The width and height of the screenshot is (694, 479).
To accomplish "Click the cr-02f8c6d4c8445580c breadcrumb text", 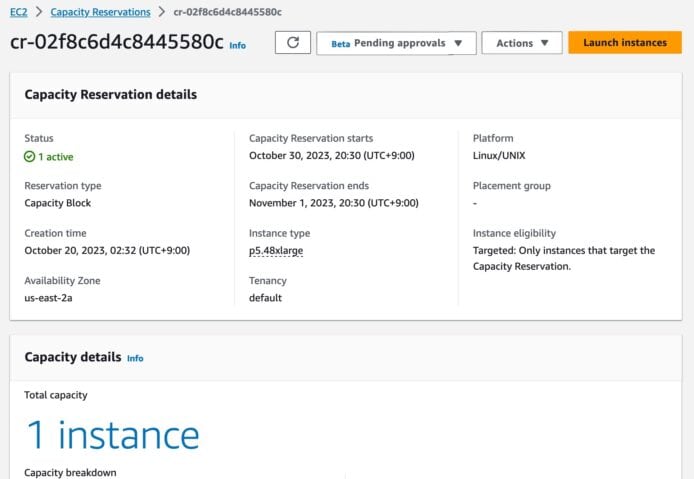I will 227,12.
